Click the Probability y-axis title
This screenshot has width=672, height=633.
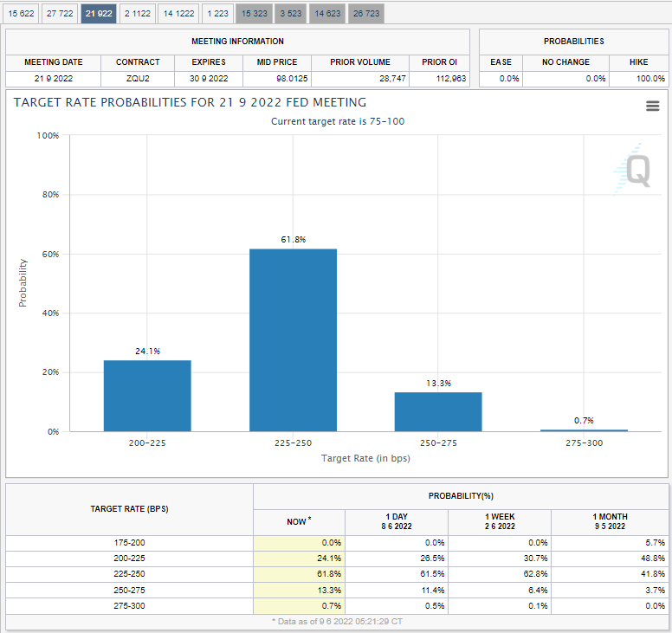(x=23, y=283)
